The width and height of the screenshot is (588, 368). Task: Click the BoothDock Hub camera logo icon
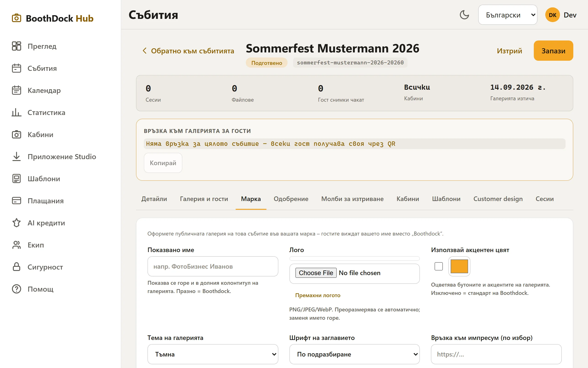pyautogui.click(x=17, y=18)
